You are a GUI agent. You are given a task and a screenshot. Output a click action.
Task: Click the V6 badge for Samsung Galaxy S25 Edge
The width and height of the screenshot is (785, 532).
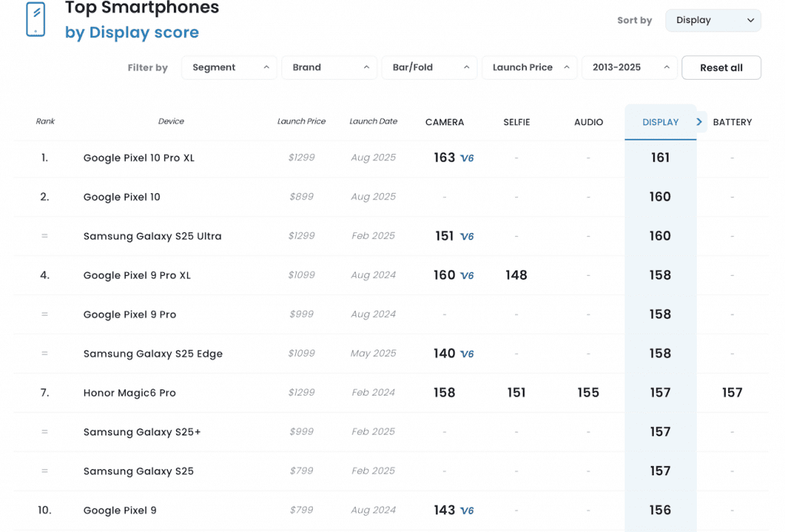click(467, 354)
